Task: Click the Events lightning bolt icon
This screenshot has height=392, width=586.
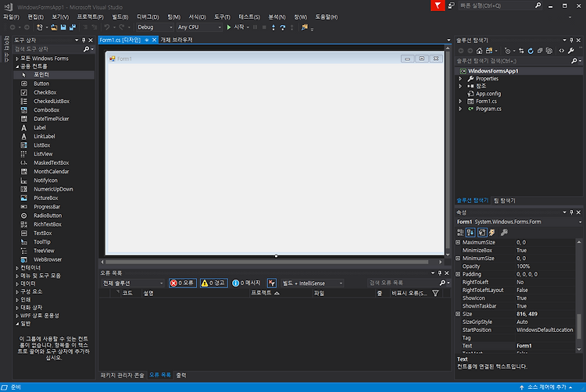Action: pos(492,233)
